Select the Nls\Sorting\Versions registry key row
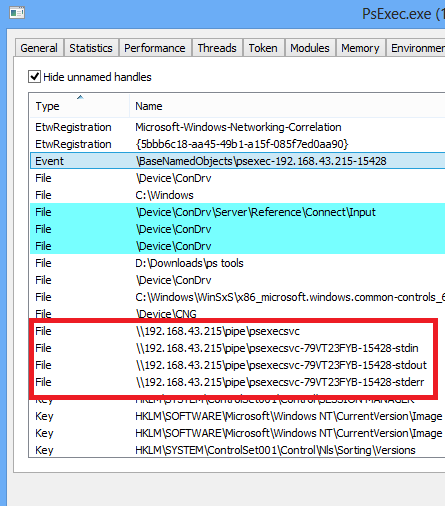 pos(237,450)
